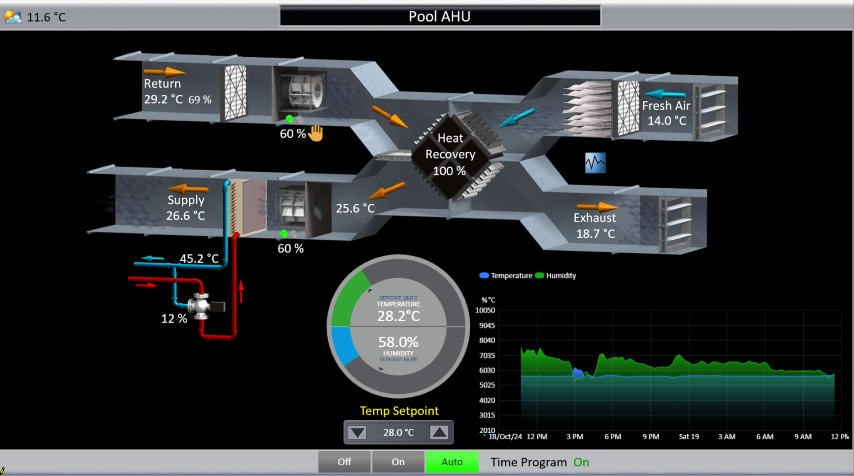Decrease Temp Setpoint with the down arrow
Viewport: 854px width, 476px height.
pos(358,433)
